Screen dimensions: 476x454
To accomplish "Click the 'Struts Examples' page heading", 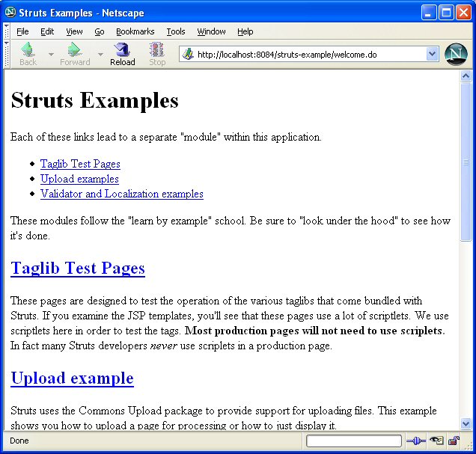I will (94, 100).
